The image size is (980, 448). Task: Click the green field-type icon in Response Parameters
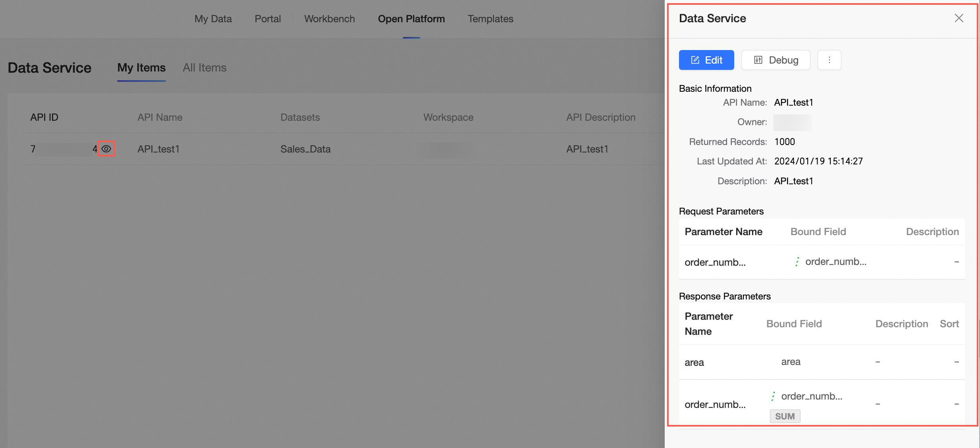click(x=773, y=396)
